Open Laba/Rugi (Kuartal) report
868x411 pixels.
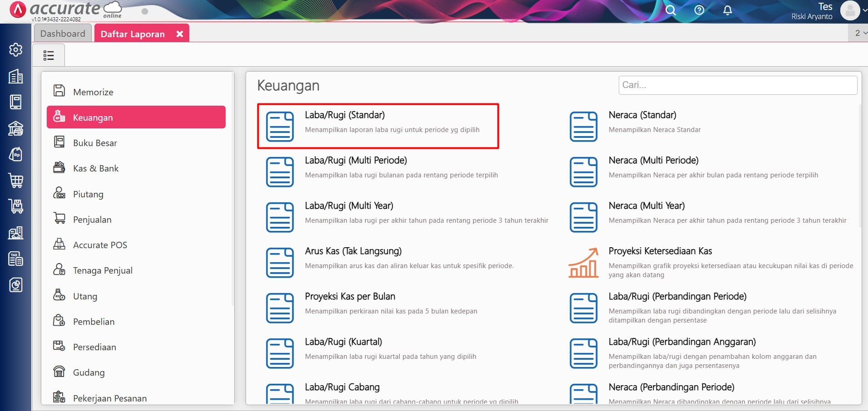[x=343, y=342]
